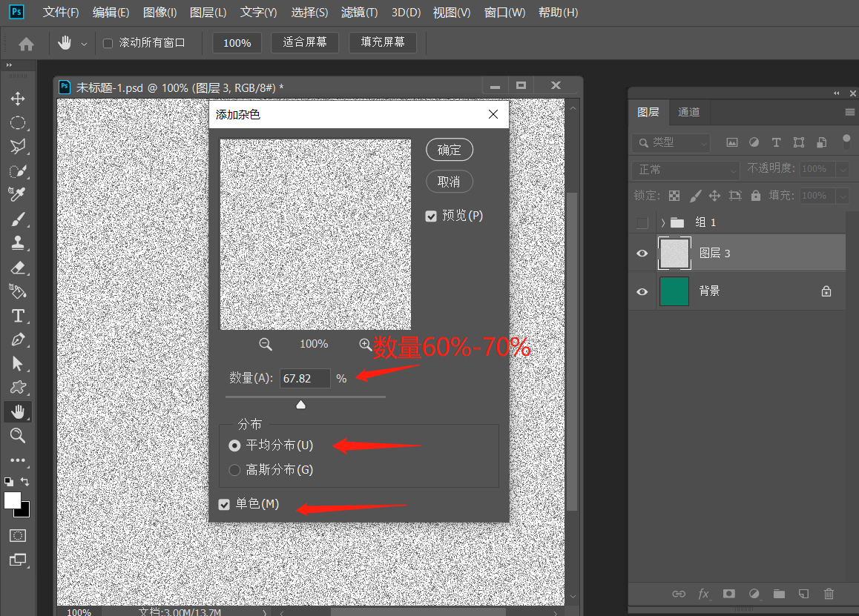
Task: Click the Home icon in options bar
Action: (26, 44)
